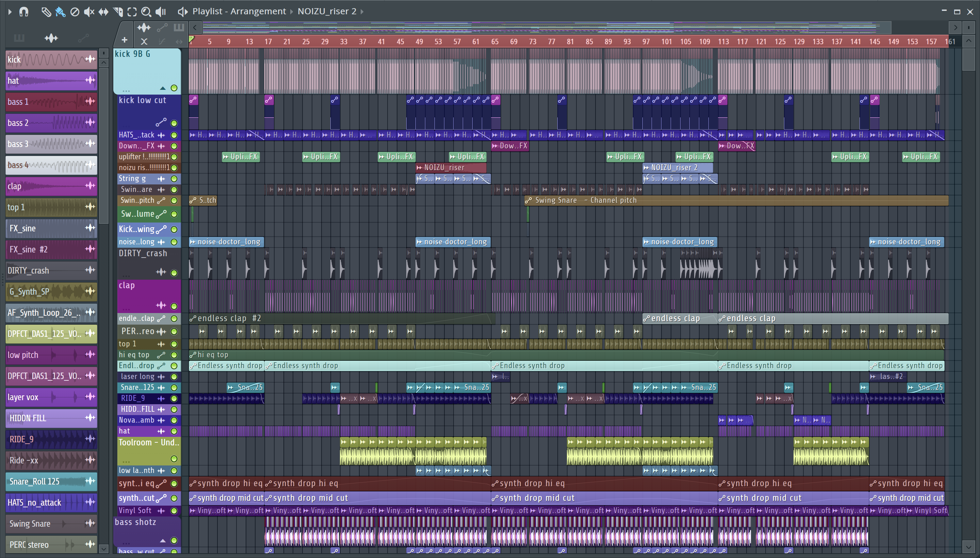
Task: Open pattern selector arrow after NOIZU_riser 2
Action: point(362,12)
